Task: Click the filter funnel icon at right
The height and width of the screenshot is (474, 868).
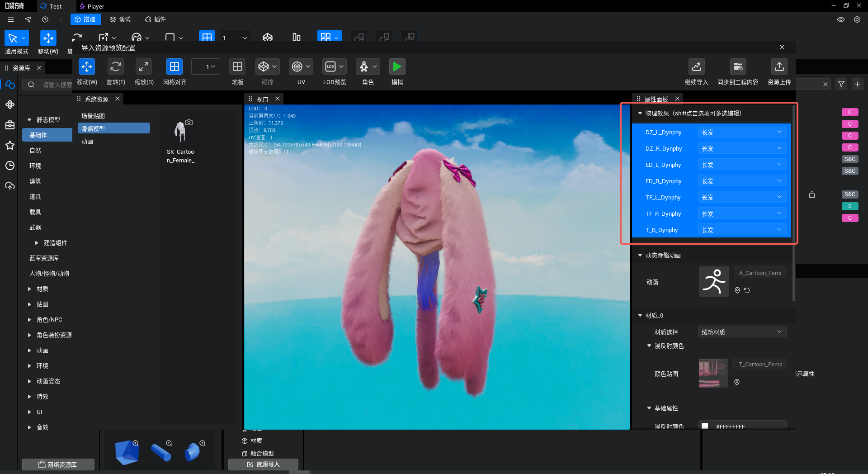Action: (841, 84)
